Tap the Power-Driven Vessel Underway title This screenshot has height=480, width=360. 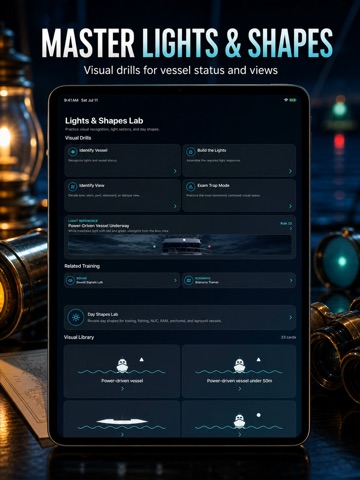pos(99,226)
